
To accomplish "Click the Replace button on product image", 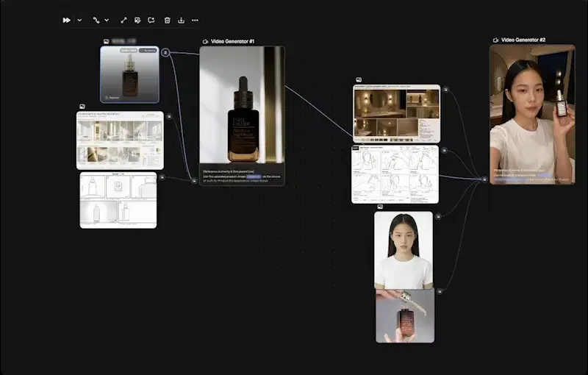I will [x=112, y=98].
